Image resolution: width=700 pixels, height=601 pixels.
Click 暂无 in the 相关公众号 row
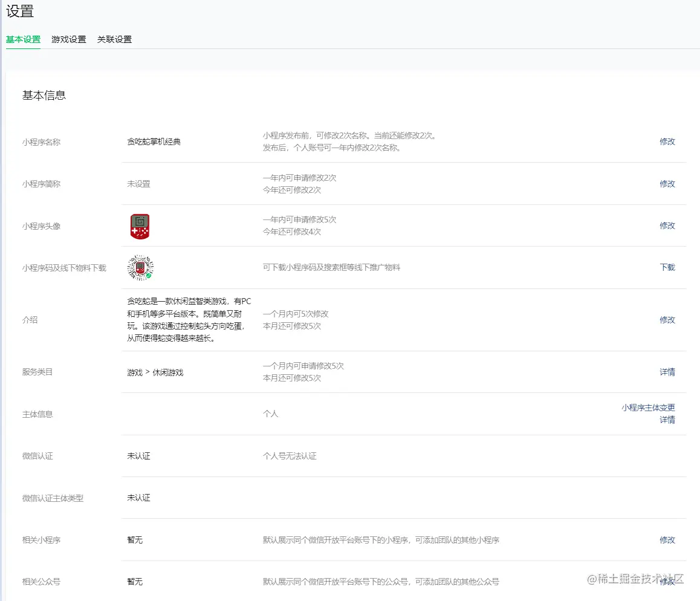[x=135, y=582]
